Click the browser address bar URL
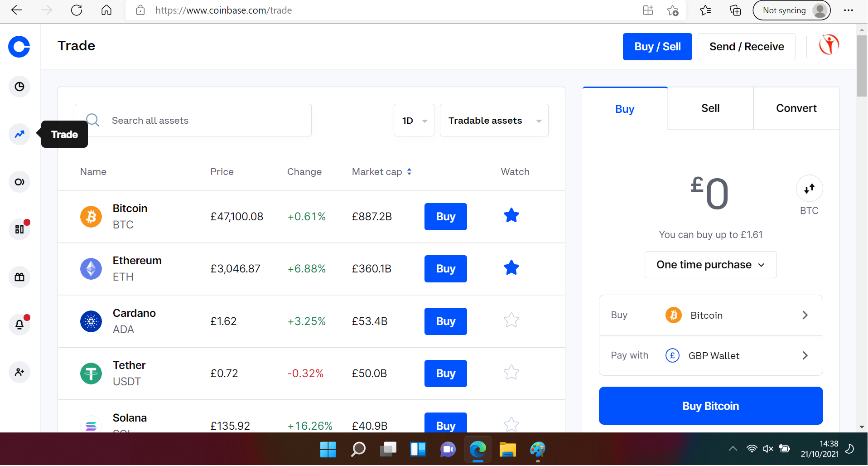This screenshot has height=466, width=868. [x=224, y=10]
